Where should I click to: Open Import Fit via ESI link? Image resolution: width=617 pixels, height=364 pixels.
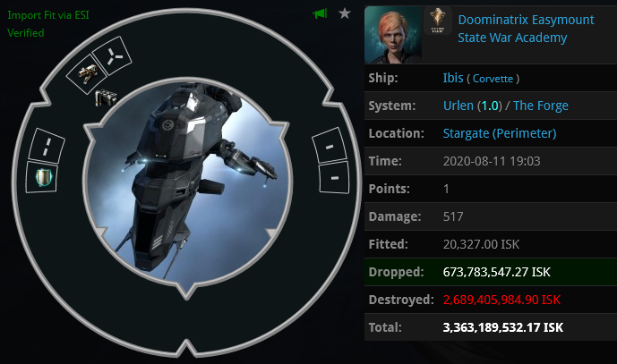point(48,15)
